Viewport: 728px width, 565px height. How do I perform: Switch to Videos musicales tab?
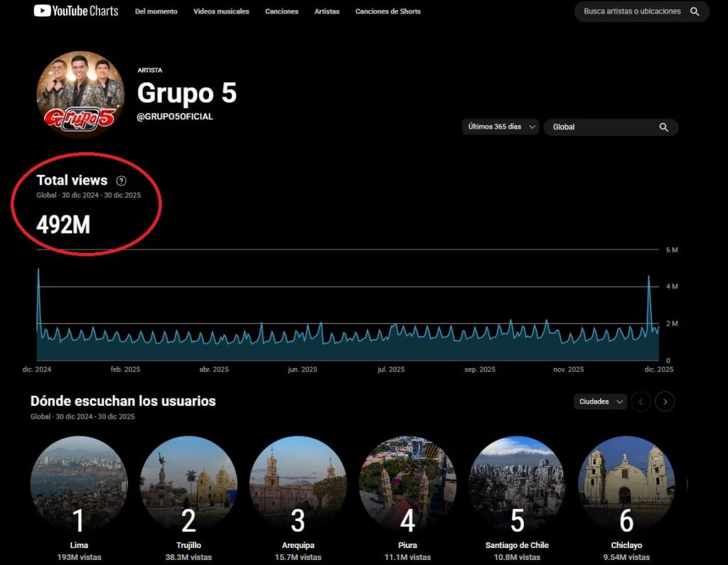point(221,11)
